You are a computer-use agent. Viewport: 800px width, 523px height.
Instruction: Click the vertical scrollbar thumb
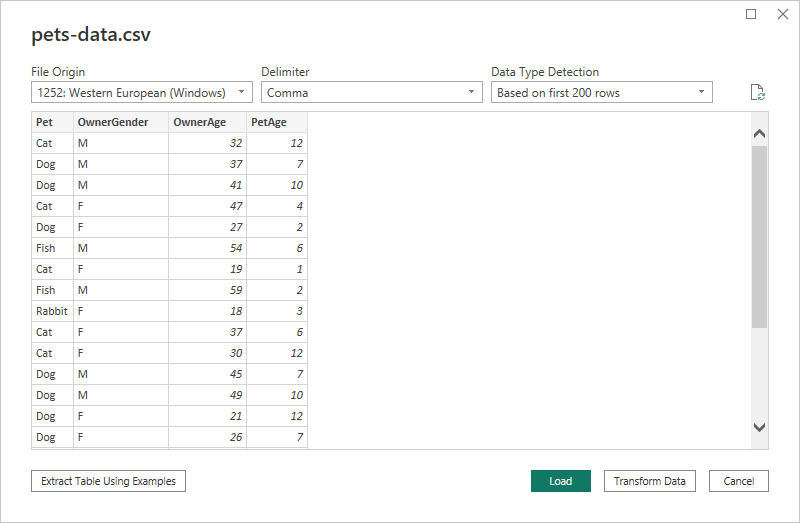(759, 237)
